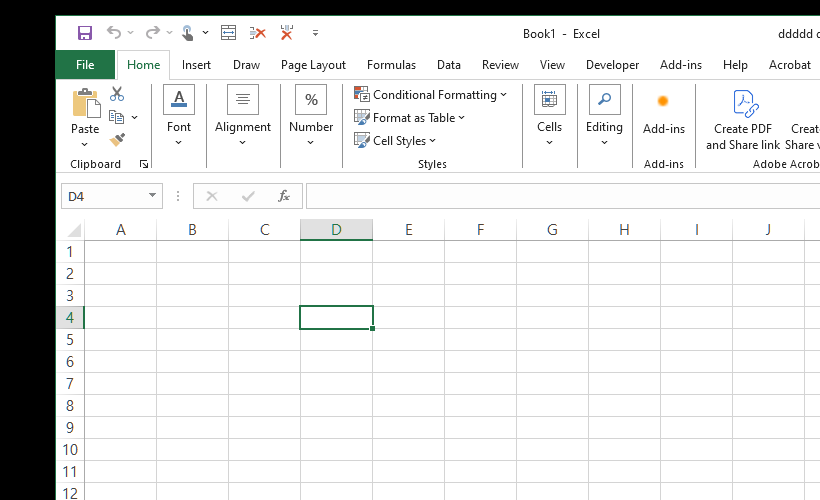Open the Page Layout tab
820x500 pixels.
(313, 65)
